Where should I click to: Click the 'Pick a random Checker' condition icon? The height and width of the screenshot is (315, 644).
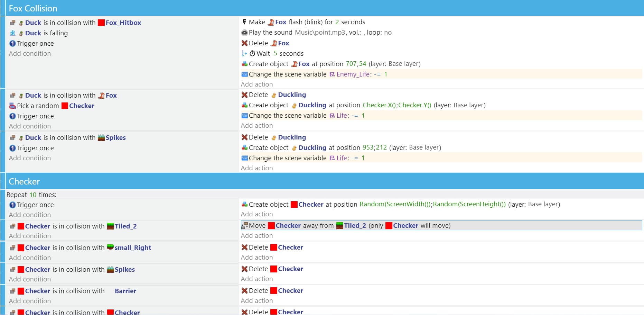[x=12, y=106]
